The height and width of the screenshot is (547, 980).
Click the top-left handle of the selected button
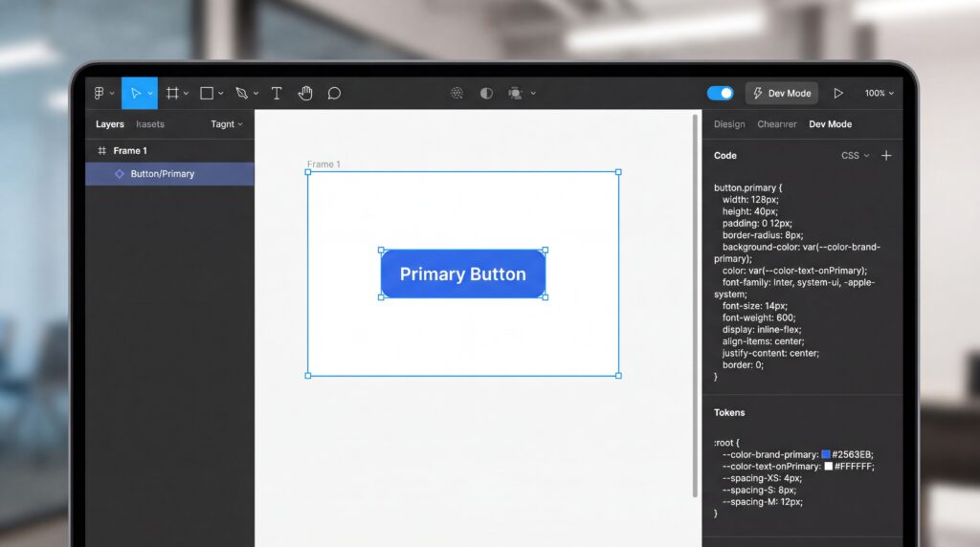tap(381, 251)
